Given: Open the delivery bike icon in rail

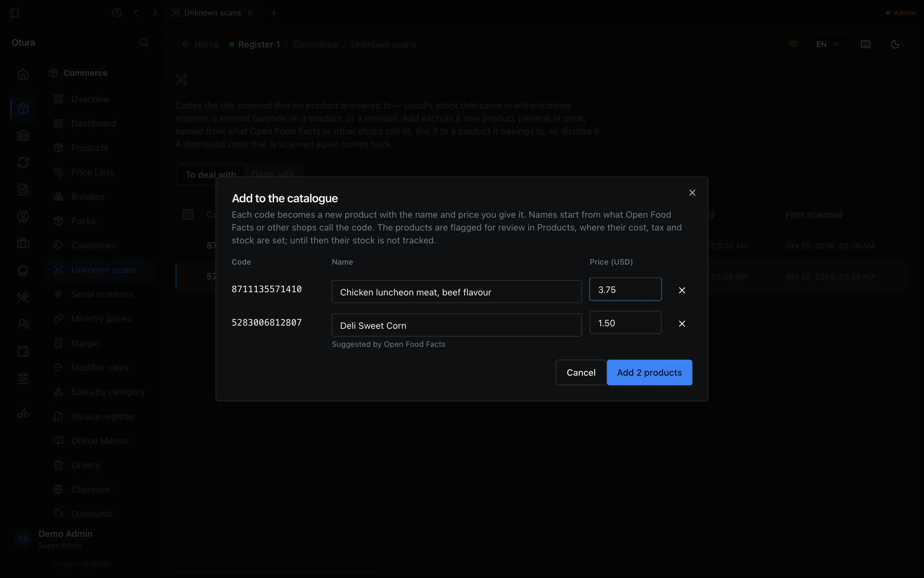Looking at the screenshot, I should coord(23,413).
